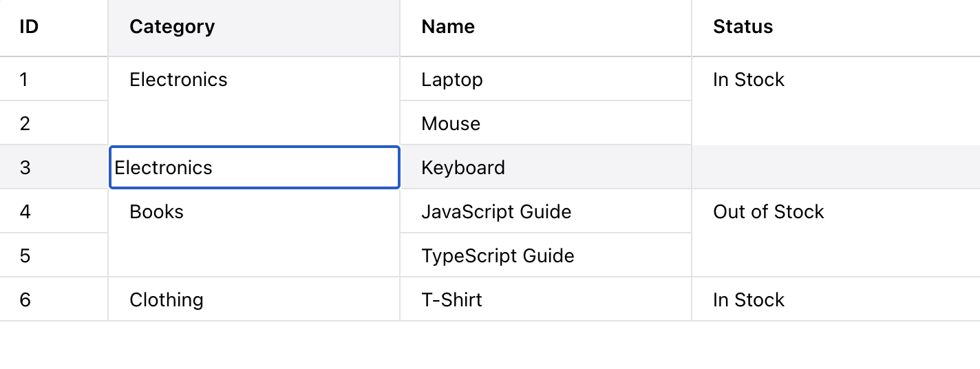Click the ID column header
The width and height of the screenshot is (980, 369).
28,28
